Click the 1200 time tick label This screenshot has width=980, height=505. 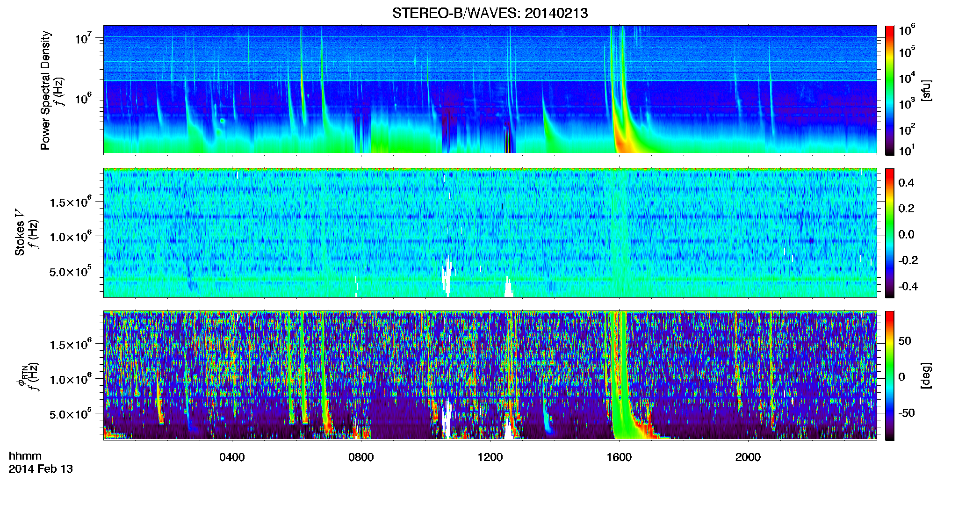[x=490, y=457]
